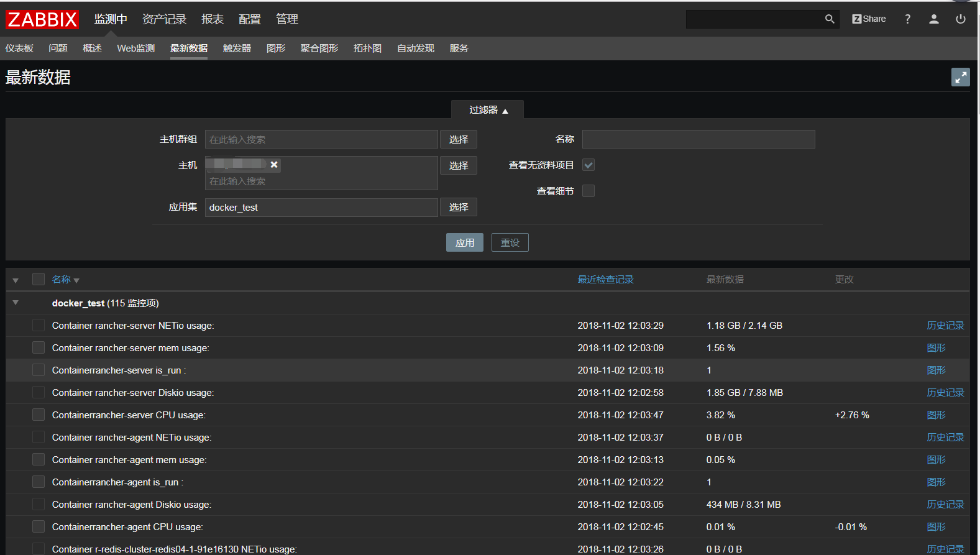Go to the 问题 submenu
This screenshot has width=980, height=555.
[58, 48]
